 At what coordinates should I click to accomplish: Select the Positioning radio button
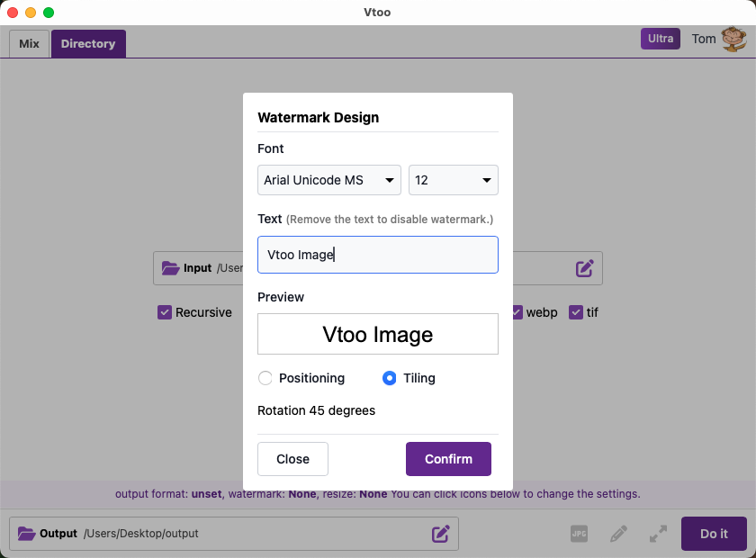coord(265,378)
